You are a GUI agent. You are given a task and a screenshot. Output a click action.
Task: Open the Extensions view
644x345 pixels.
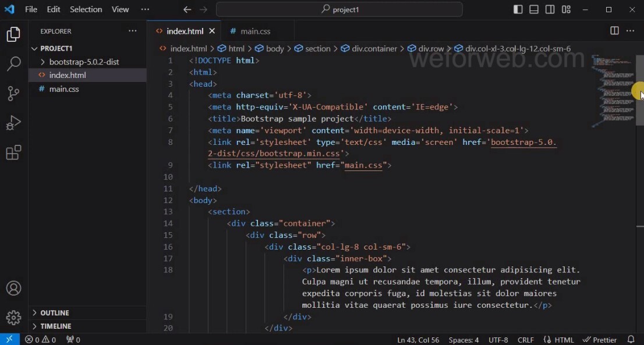click(13, 152)
